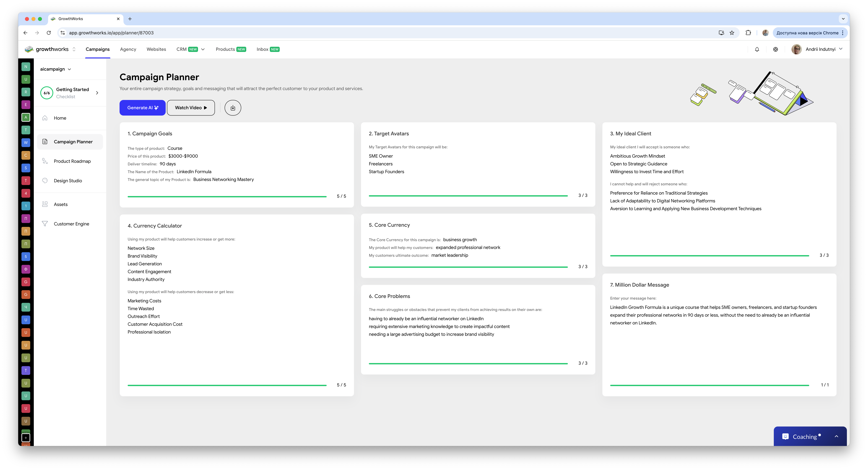The height and width of the screenshot is (470, 868).
Task: Open the blue 5 workspace icon
Action: tap(26, 257)
